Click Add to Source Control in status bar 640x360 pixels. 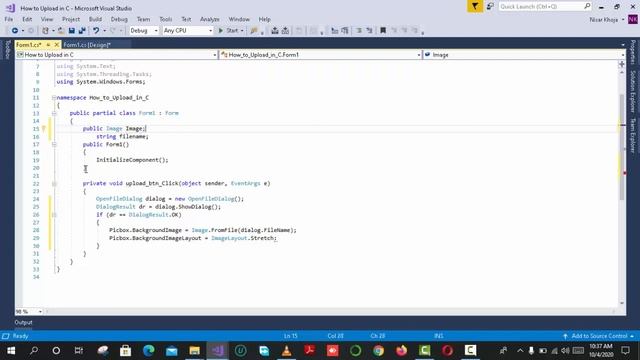pyautogui.click(x=599, y=336)
